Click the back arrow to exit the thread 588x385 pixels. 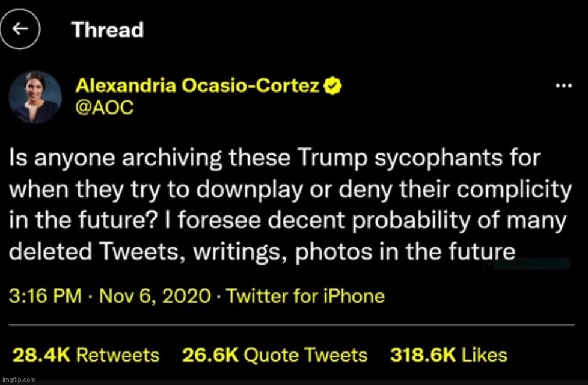[20, 29]
